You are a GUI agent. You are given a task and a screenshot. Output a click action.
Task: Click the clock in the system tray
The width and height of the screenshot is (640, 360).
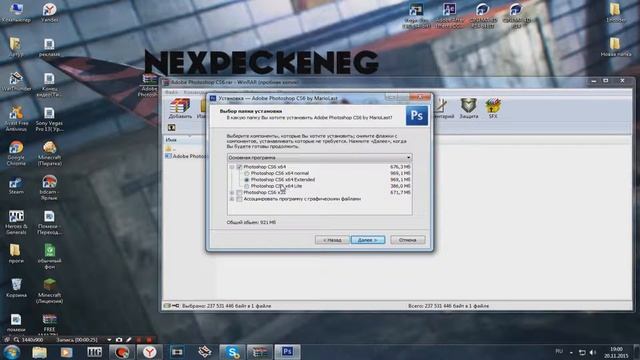click(616, 352)
